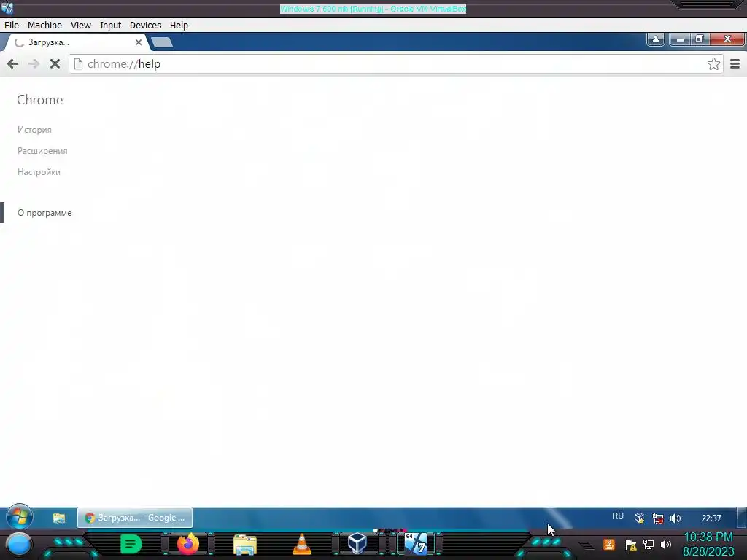Open guest taskbar Explorer folder icon

coord(59,518)
